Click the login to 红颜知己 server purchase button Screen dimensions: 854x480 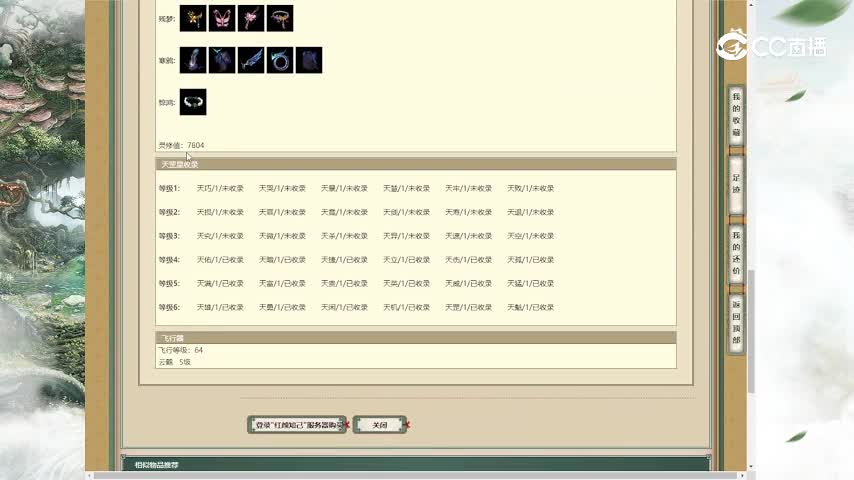[x=297, y=425]
